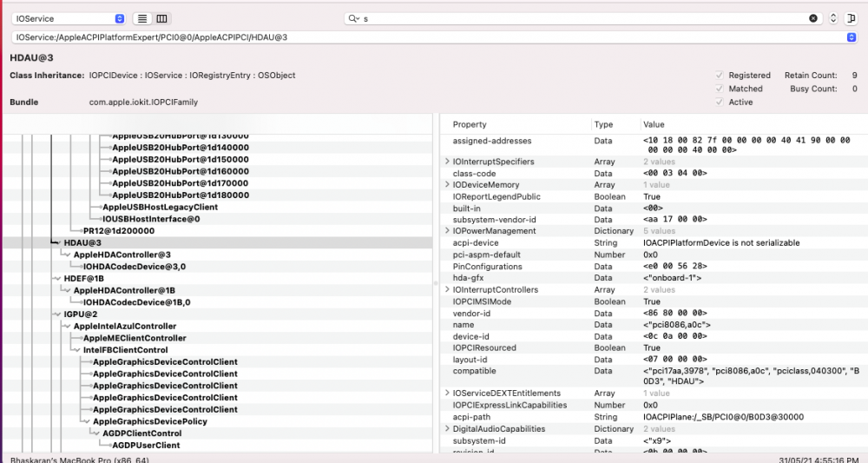Collapse the AppleIntelAzulController node

tap(68, 327)
